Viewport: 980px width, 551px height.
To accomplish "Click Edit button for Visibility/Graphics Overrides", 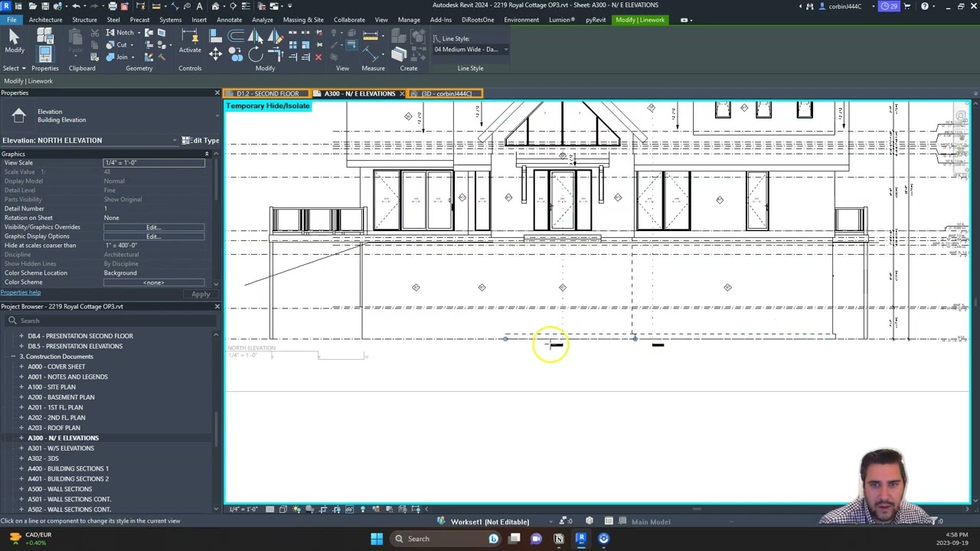I will click(154, 227).
